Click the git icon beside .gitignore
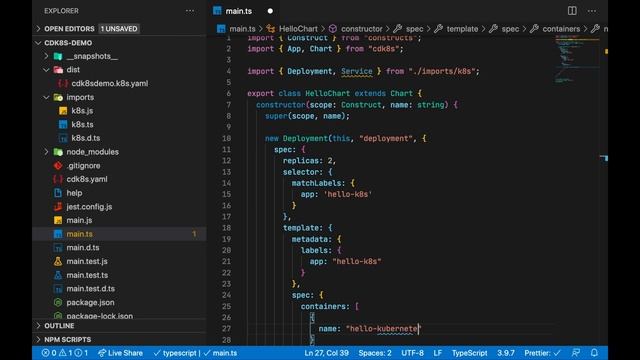 (58, 166)
